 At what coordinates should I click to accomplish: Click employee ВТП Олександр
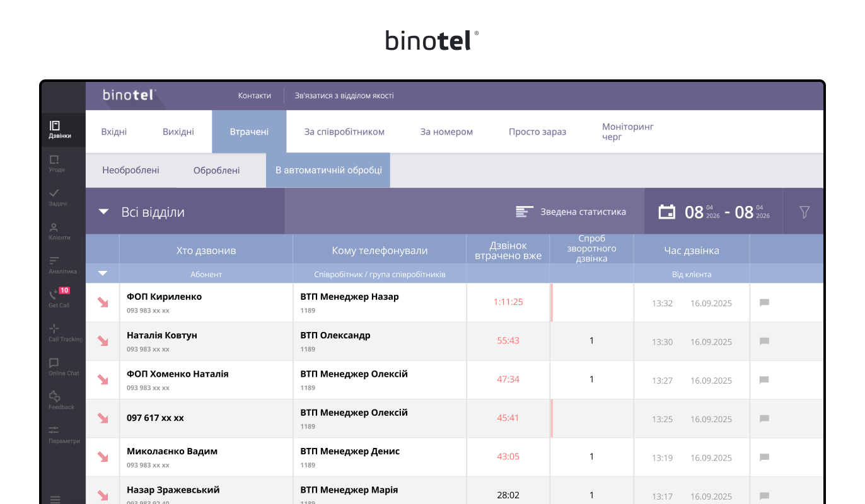pyautogui.click(x=335, y=335)
